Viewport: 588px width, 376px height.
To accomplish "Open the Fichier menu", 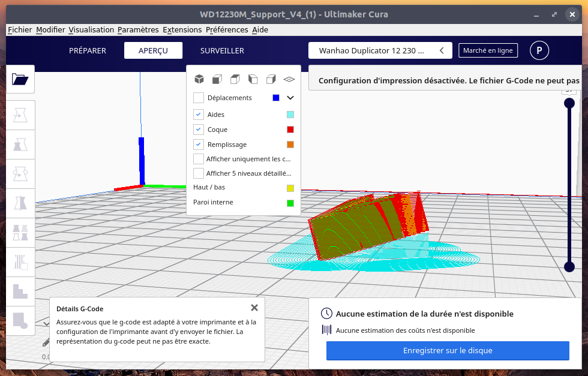I will click(x=20, y=29).
